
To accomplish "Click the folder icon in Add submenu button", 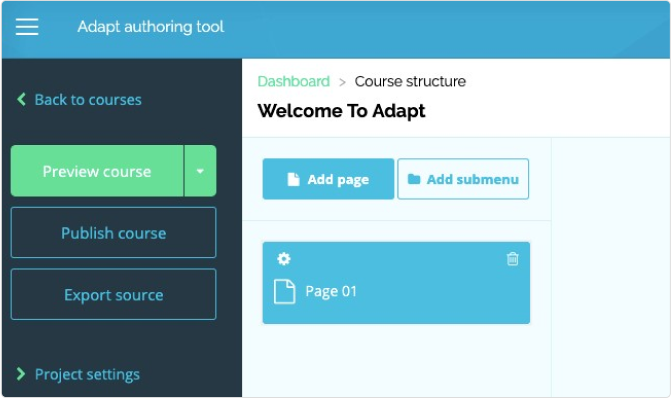I will pos(414,179).
